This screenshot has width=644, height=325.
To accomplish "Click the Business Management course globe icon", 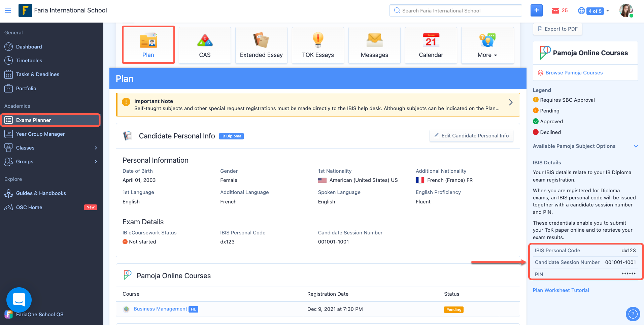I will 126,309.
